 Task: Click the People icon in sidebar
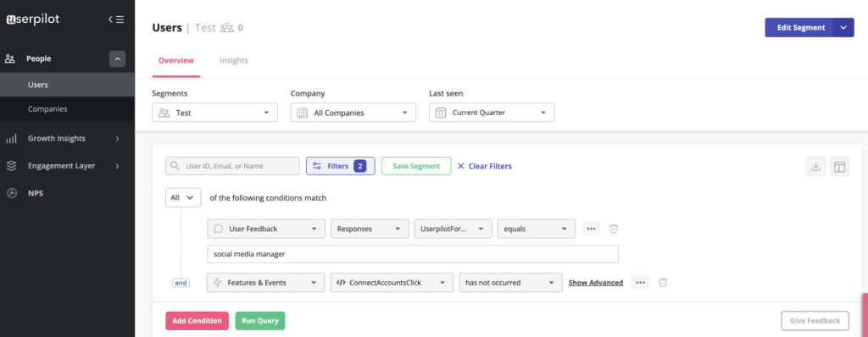coord(10,58)
